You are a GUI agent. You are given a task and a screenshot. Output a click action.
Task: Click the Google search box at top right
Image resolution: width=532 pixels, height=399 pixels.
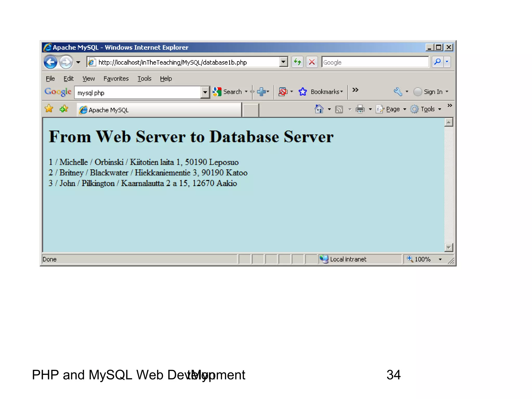coord(375,62)
